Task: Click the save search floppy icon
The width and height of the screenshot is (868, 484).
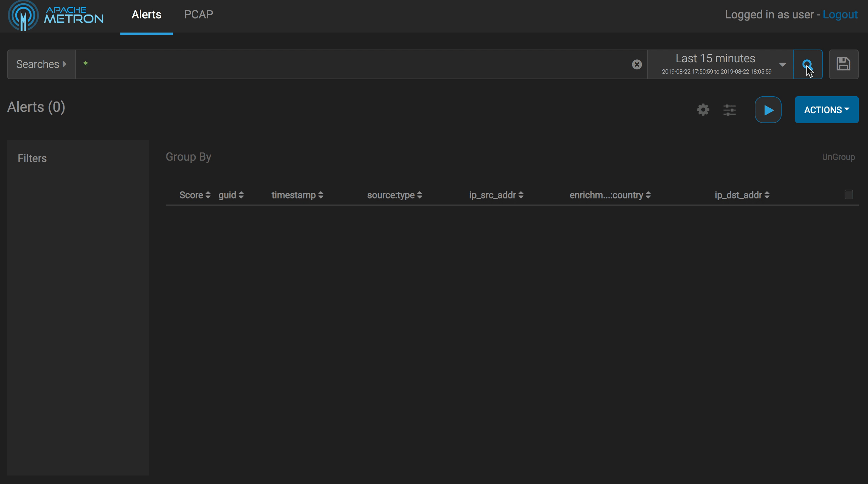Action: click(843, 64)
